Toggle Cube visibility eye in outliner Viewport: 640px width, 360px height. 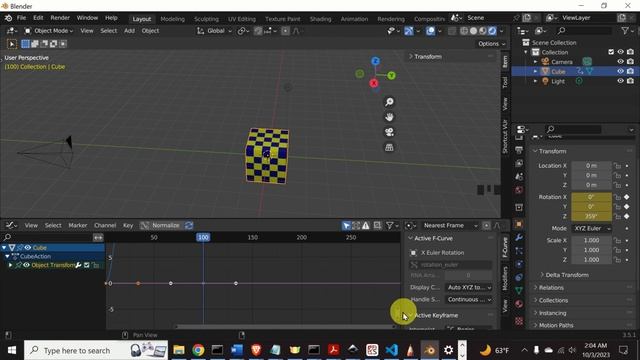click(620, 71)
